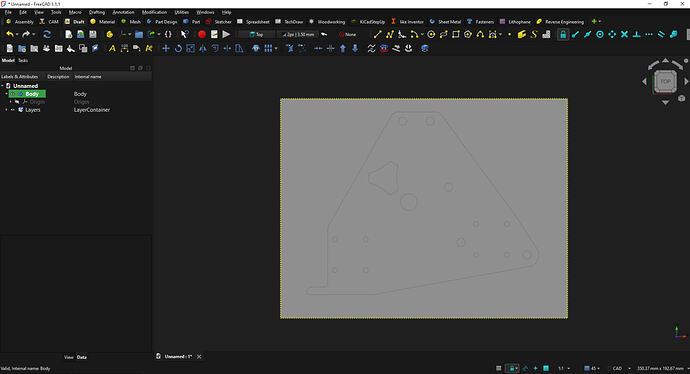Select the Draft ShapeString S tool

pos(534,34)
